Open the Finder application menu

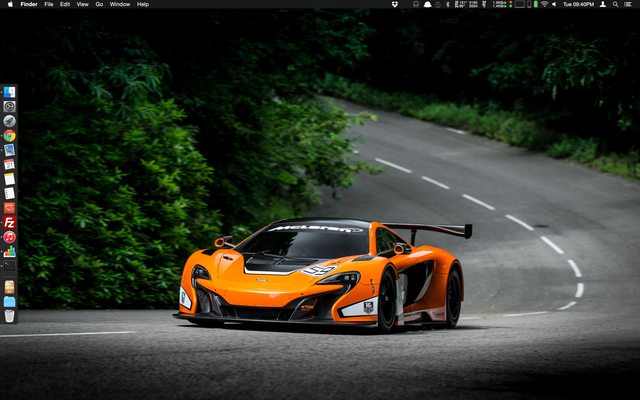click(29, 4)
